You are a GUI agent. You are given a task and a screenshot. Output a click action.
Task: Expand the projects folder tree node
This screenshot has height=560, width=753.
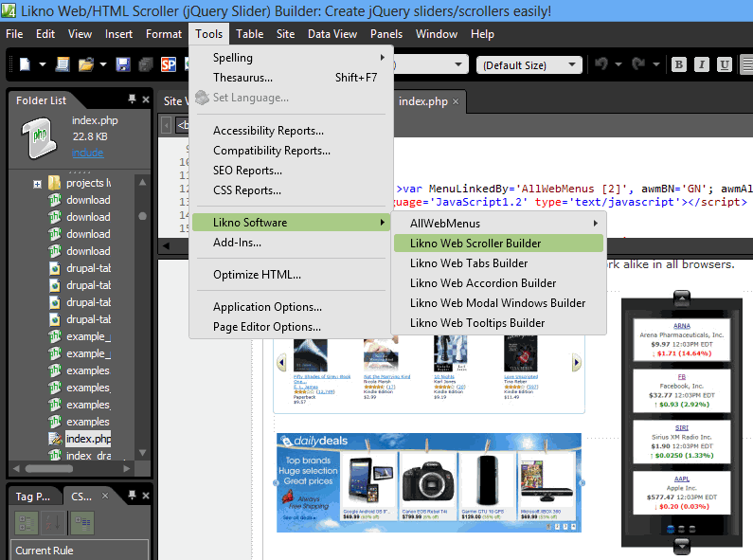[38, 184]
